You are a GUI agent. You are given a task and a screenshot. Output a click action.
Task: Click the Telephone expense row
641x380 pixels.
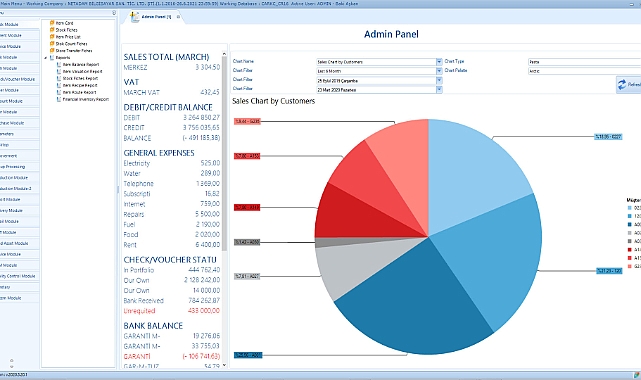172,183
